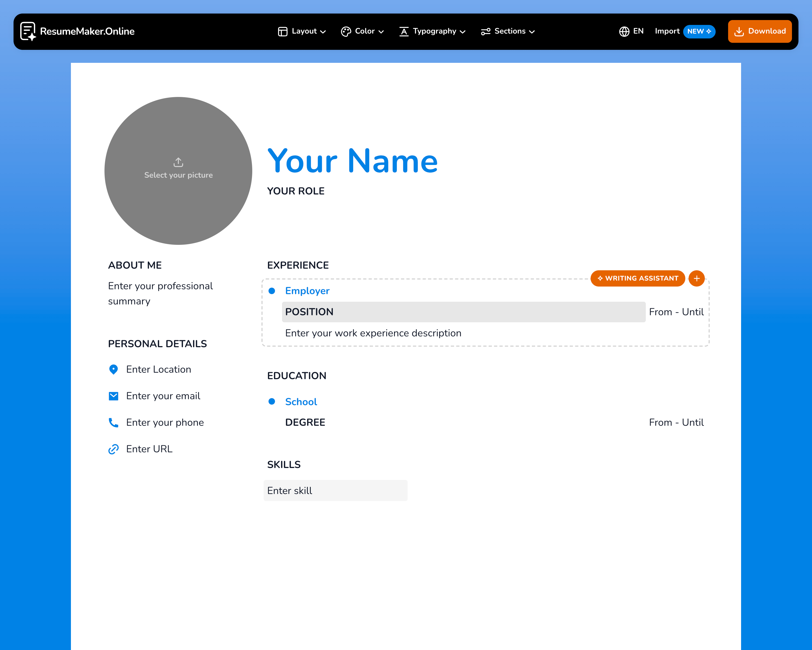
Task: Click the Sections sliders icon
Action: point(486,32)
